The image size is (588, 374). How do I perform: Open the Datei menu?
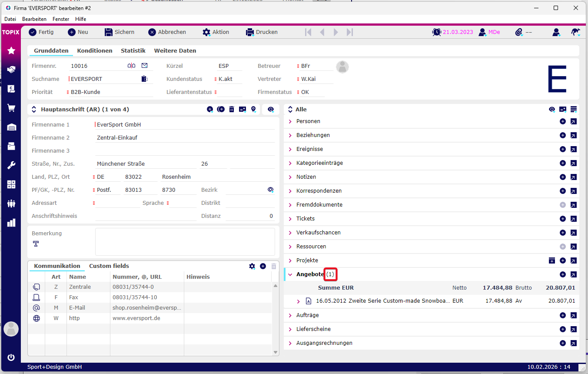10,19
